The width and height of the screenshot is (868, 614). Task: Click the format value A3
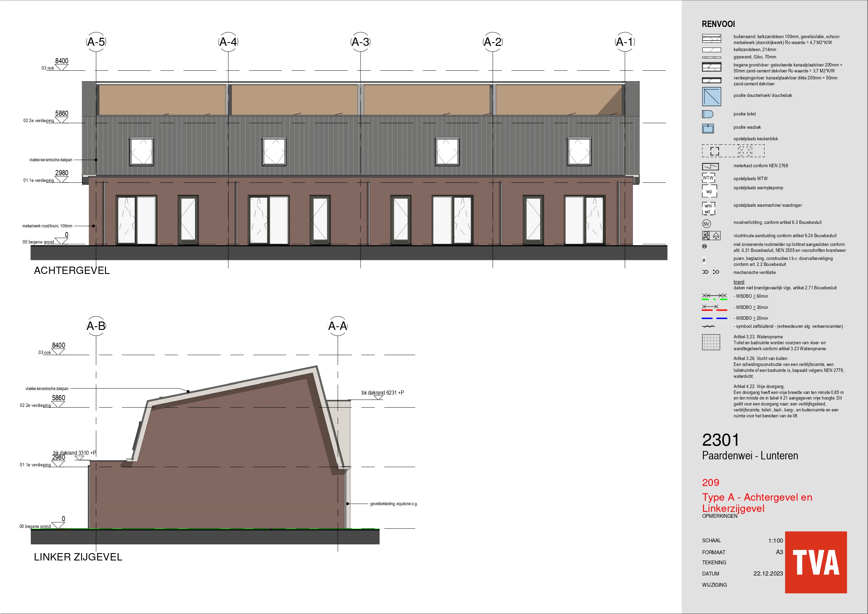(x=779, y=552)
